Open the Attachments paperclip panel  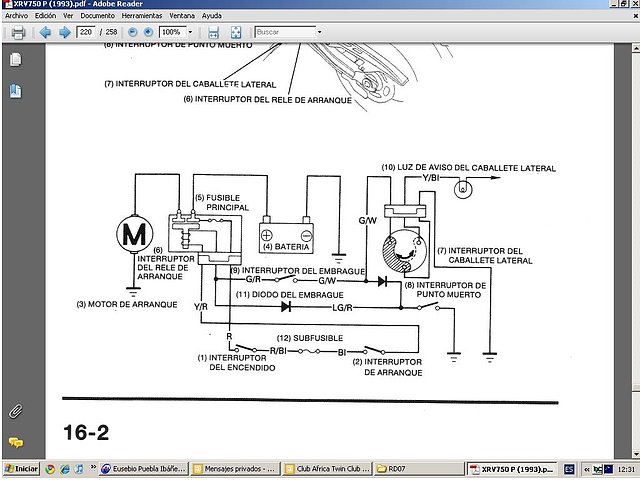click(16, 411)
